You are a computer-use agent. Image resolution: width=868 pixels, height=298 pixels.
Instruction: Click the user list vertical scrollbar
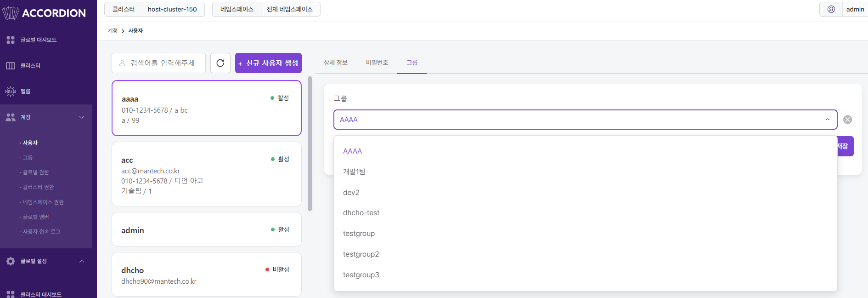(310, 143)
